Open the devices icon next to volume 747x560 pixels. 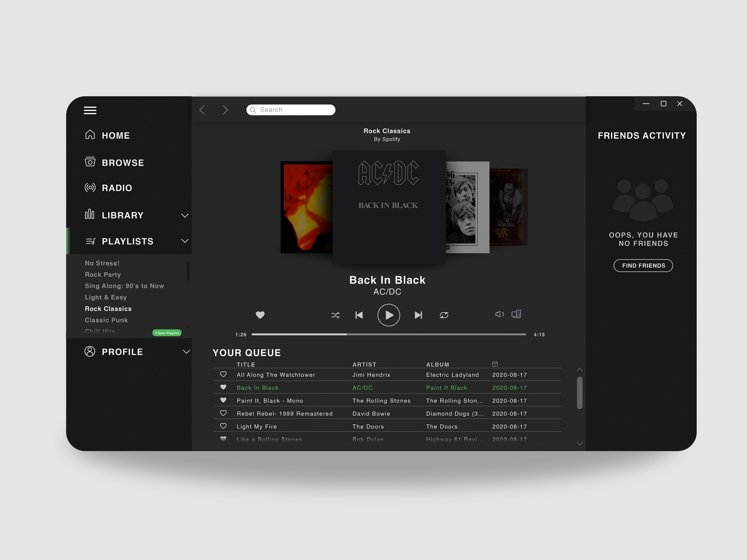[x=516, y=314]
